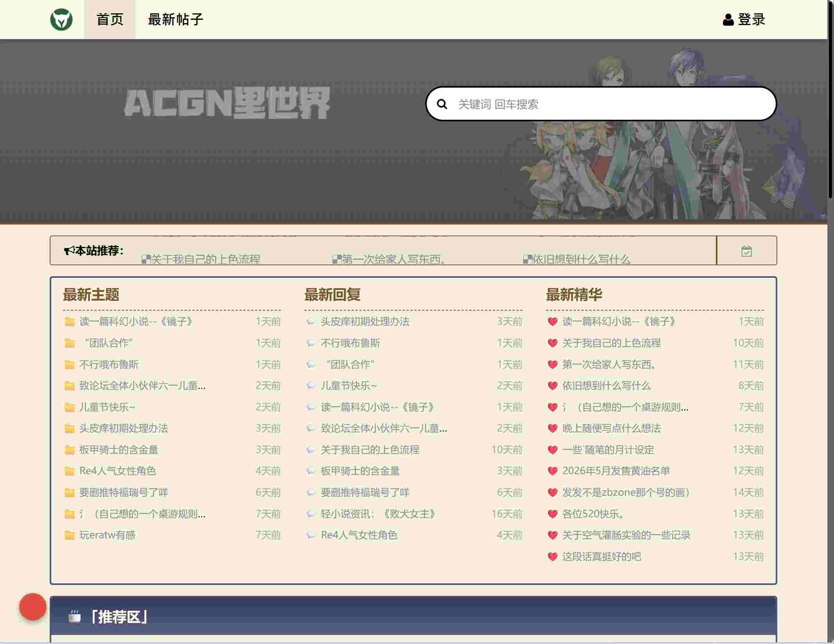Screen dimensions: 834x644
Task: Click the green site logo icon
Action: click(61, 20)
